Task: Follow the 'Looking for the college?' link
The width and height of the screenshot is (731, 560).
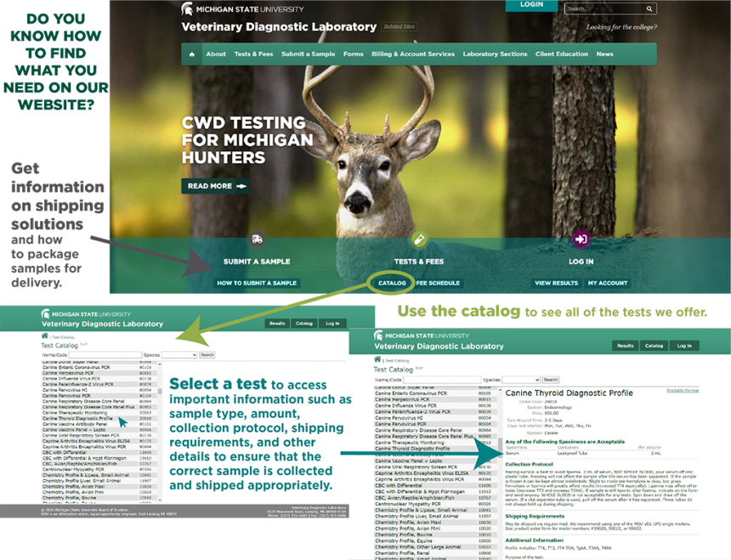Action: click(621, 27)
